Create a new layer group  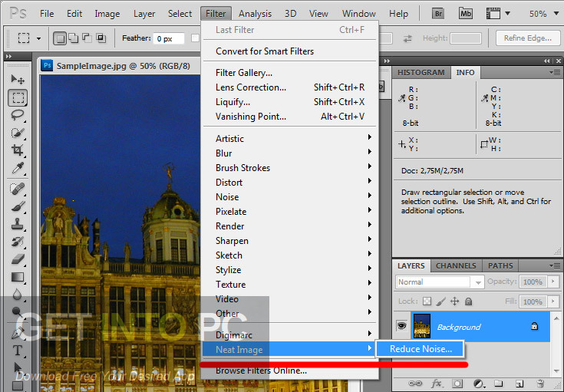(x=498, y=384)
